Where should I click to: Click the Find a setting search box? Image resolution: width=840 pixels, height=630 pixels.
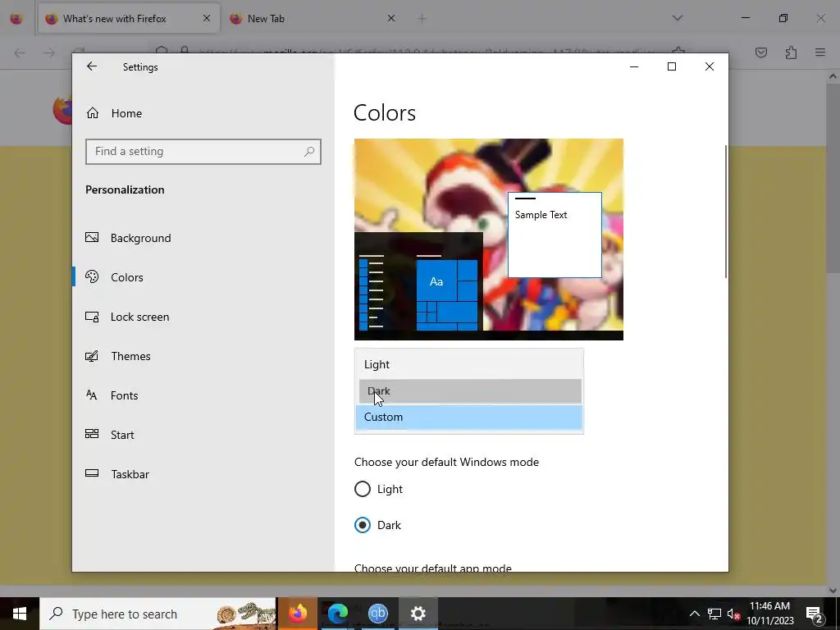point(203,152)
